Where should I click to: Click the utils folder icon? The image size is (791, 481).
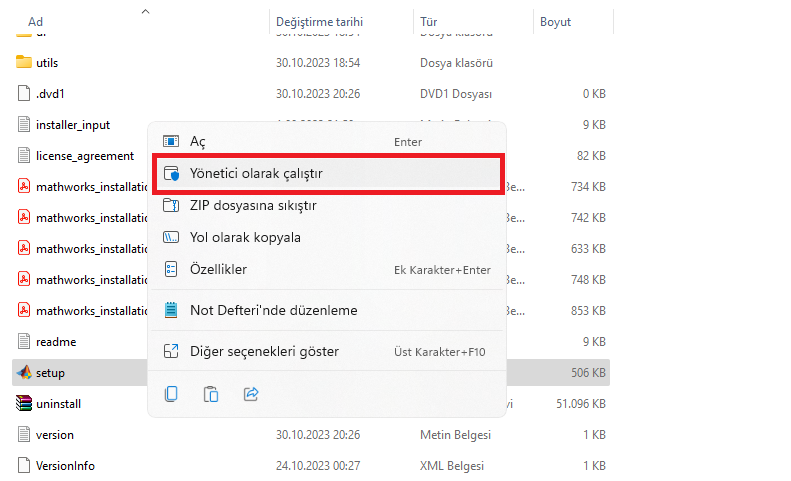[x=24, y=62]
